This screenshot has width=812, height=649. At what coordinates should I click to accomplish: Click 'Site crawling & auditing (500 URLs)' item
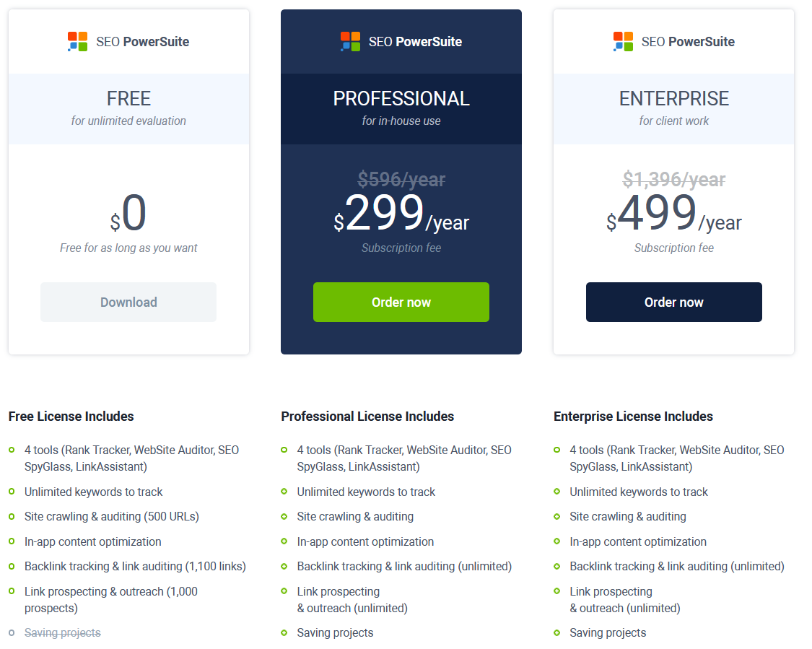(111, 516)
